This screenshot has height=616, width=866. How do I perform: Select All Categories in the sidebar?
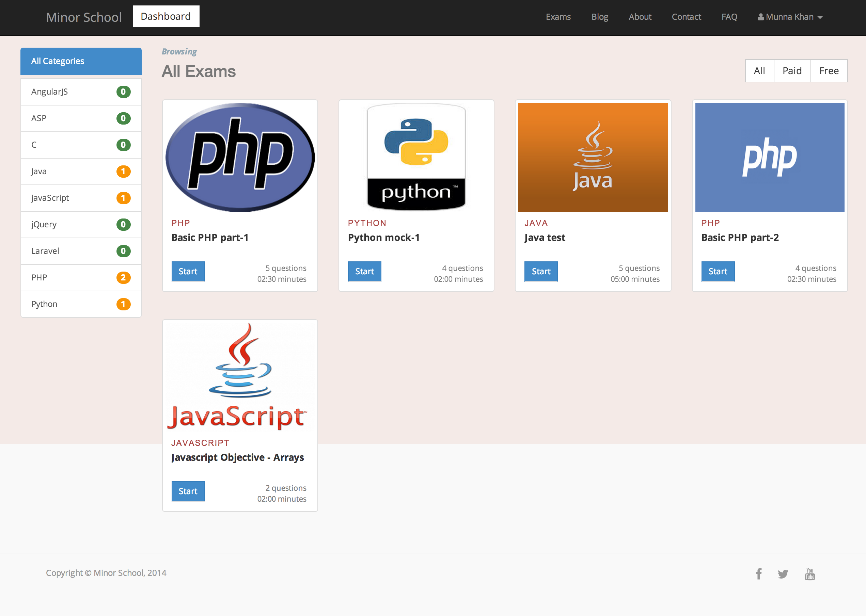(x=81, y=61)
